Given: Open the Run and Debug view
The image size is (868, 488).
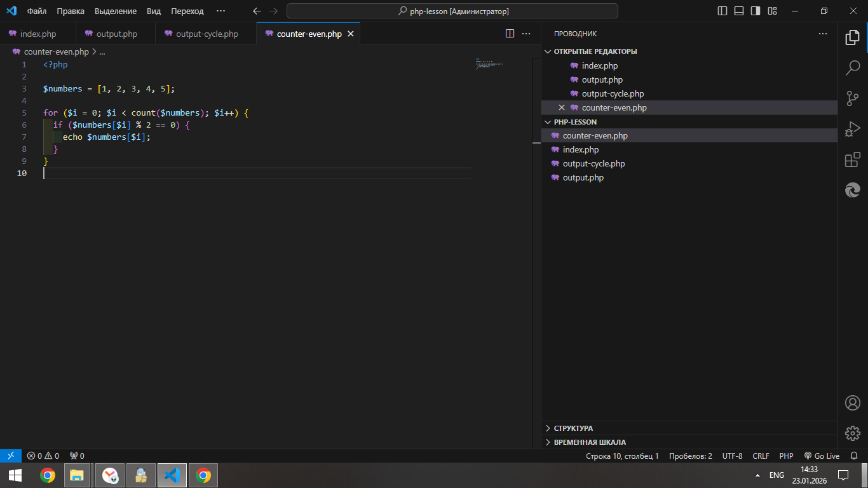Looking at the screenshot, I should pyautogui.click(x=853, y=130).
